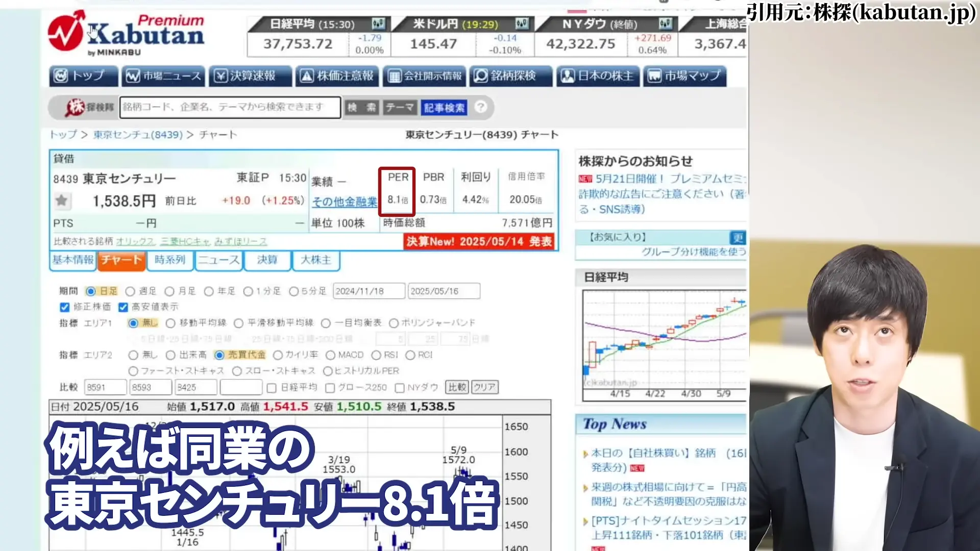980x551 pixels.
Task: Open the 銘柄探検 navigation menu
Action: pyautogui.click(x=511, y=76)
